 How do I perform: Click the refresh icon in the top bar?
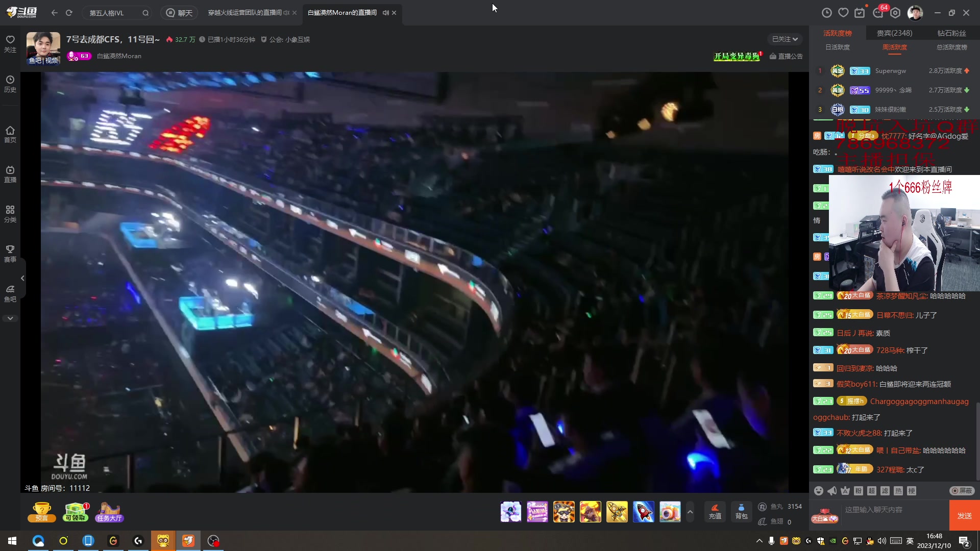(x=69, y=13)
